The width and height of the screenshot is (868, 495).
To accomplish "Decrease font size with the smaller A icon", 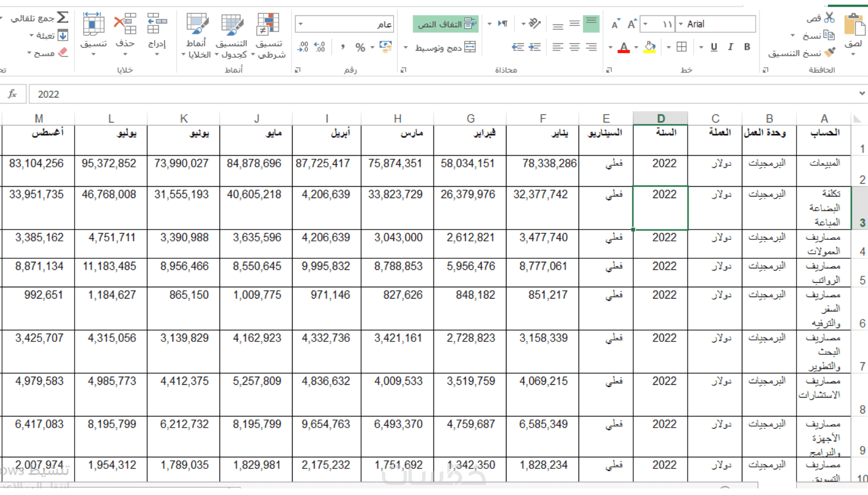I will pyautogui.click(x=615, y=24).
